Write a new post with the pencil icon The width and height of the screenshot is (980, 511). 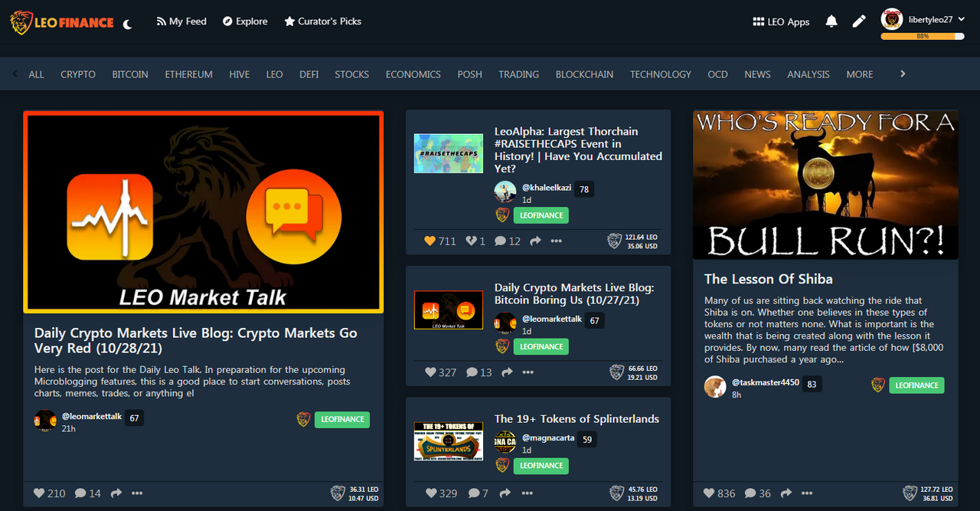tap(859, 21)
